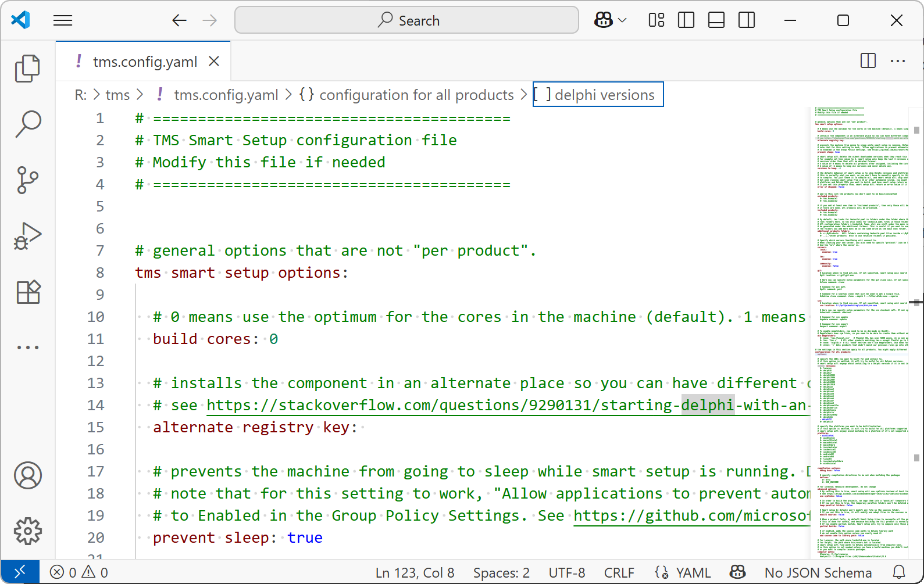This screenshot has height=584, width=924.
Task: Show additional views ellipsis in activity bar
Action: click(x=27, y=347)
